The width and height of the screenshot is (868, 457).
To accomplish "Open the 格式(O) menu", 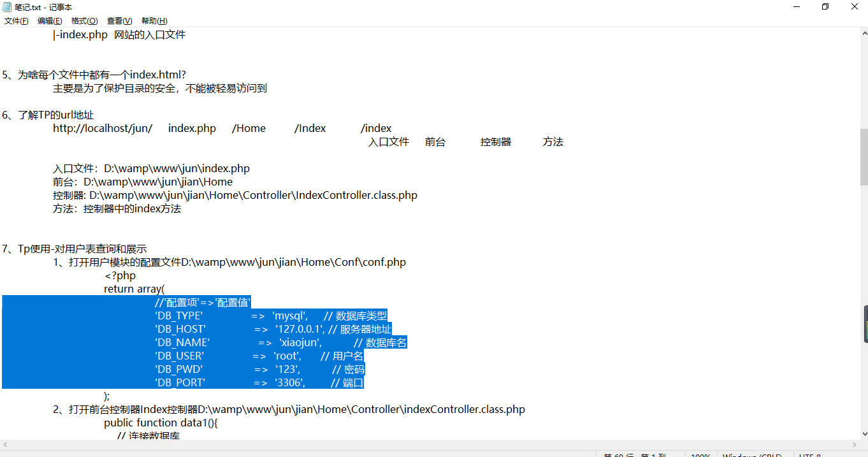I will (x=84, y=21).
